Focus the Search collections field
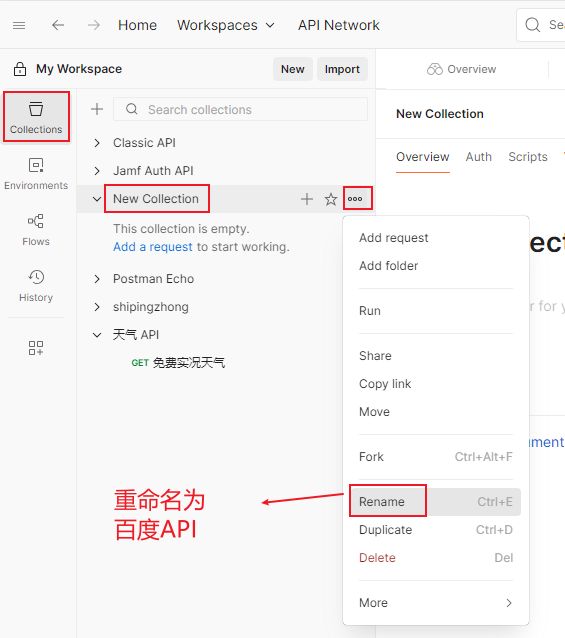565x638 pixels. [240, 109]
